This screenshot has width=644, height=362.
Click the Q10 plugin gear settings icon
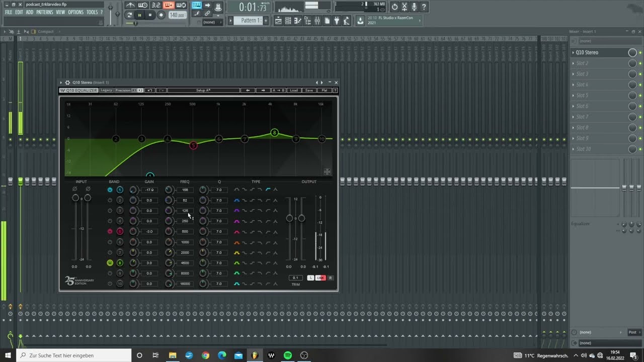[x=68, y=82]
